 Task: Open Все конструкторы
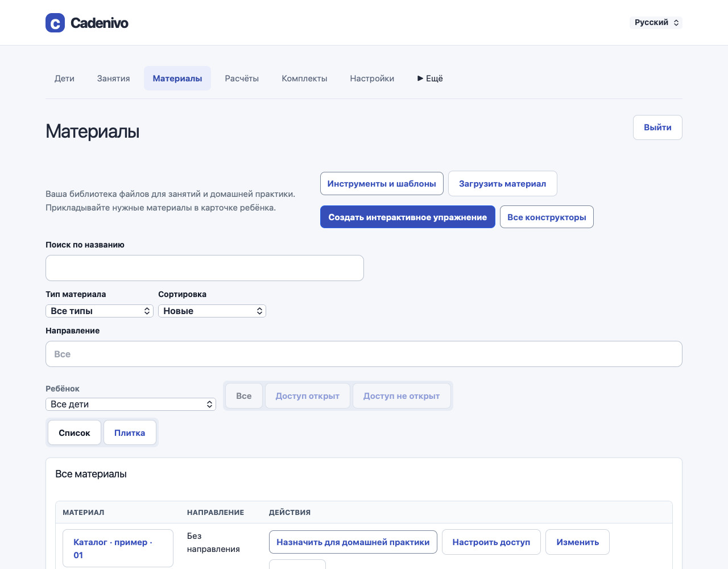coord(547,217)
